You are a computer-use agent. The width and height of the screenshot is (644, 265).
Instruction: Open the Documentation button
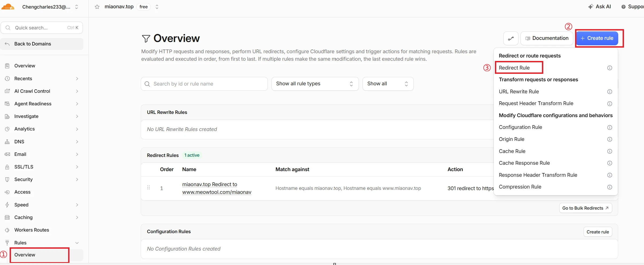[547, 39]
